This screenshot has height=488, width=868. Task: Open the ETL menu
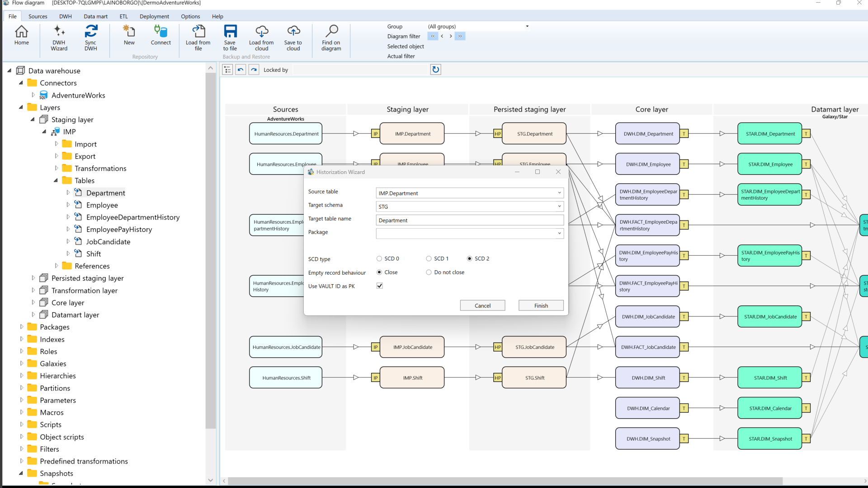tap(124, 16)
